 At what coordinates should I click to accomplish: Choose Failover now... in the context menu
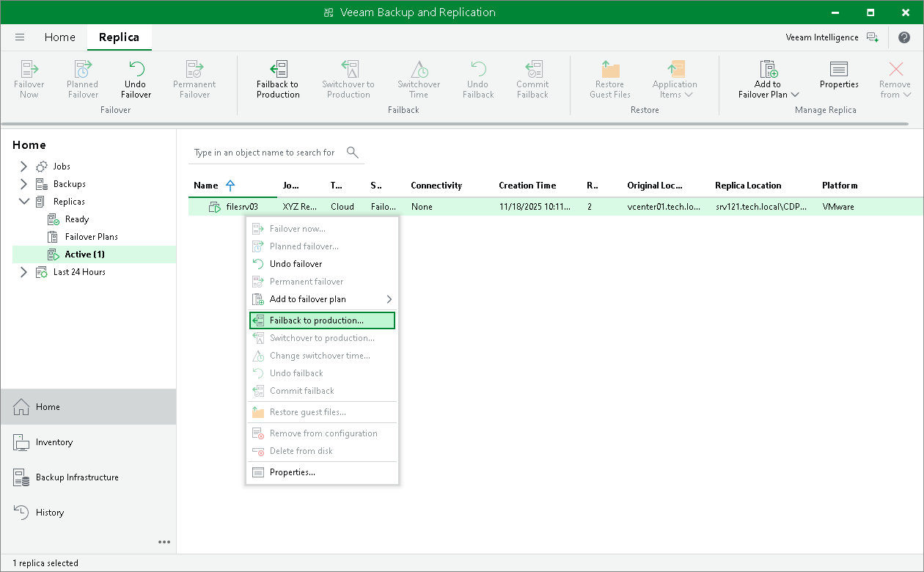click(x=322, y=229)
